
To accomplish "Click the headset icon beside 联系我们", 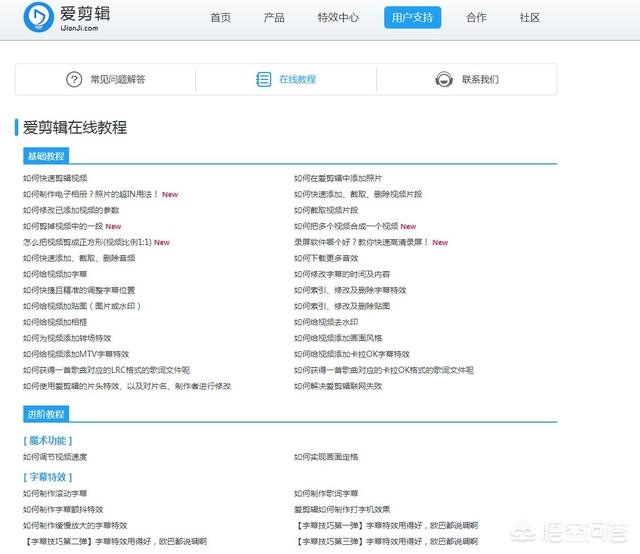I will [444, 79].
